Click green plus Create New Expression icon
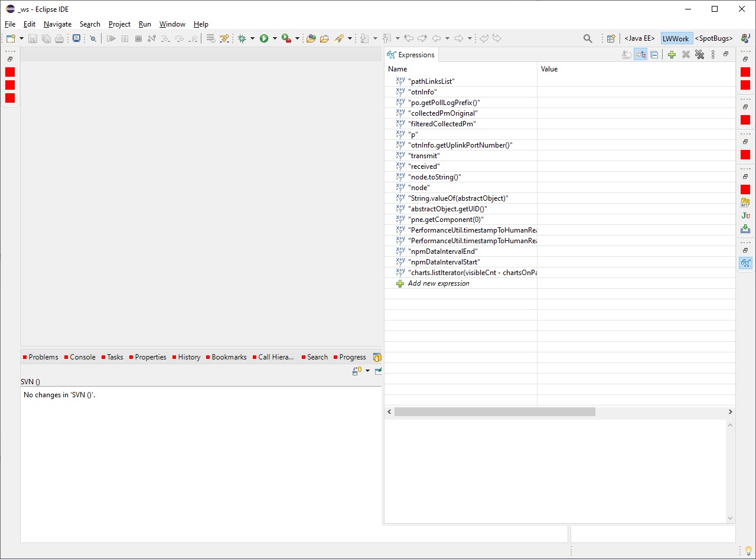The image size is (756, 559). 672,55
